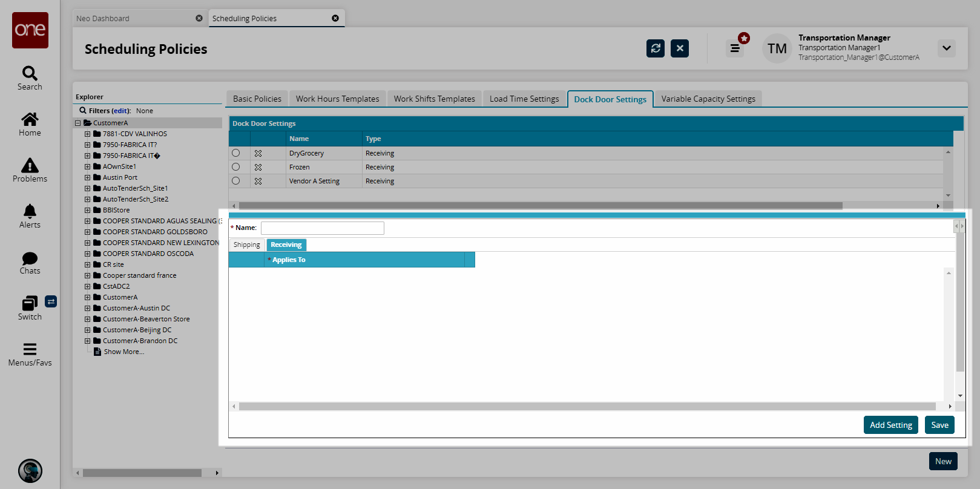Select the Vendor A Setting radio button

(236, 181)
